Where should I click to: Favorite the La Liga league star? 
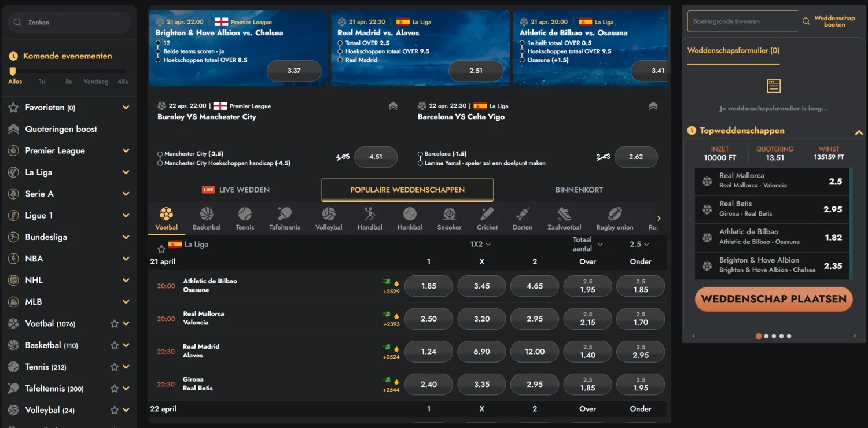point(161,249)
